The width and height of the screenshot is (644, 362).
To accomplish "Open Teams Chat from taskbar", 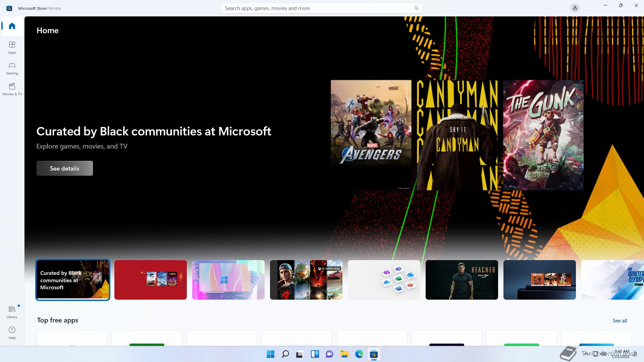I will coord(329,354).
